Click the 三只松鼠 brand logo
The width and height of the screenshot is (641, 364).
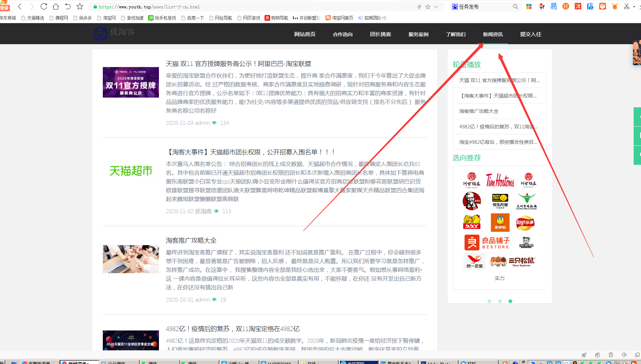tap(513, 261)
